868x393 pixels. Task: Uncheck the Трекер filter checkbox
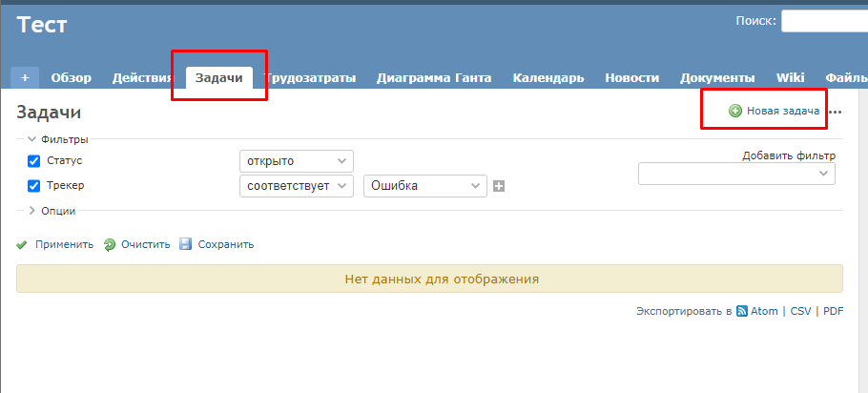[x=34, y=186]
